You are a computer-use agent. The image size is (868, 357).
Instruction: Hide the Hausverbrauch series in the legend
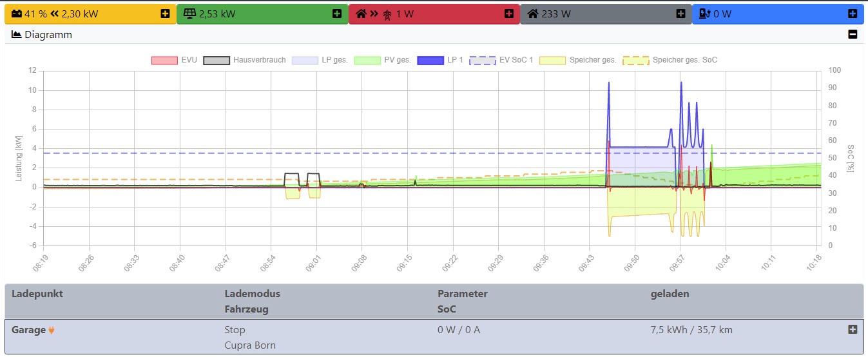pyautogui.click(x=244, y=60)
